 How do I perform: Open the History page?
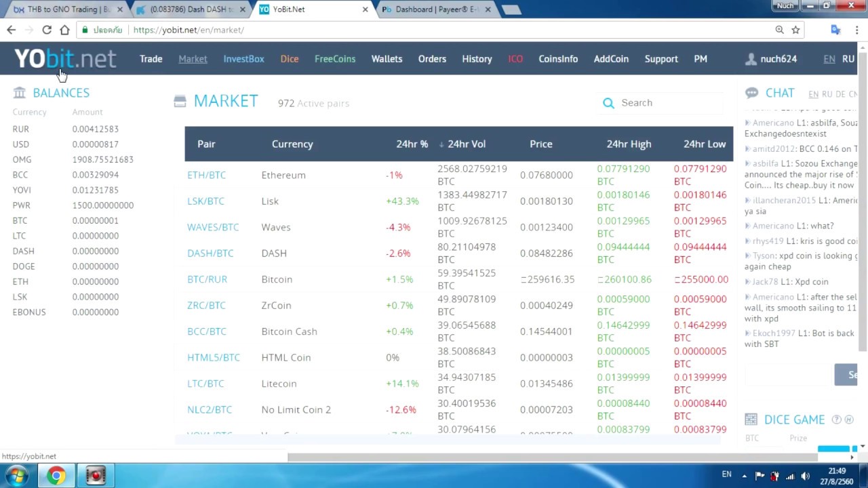click(x=477, y=59)
